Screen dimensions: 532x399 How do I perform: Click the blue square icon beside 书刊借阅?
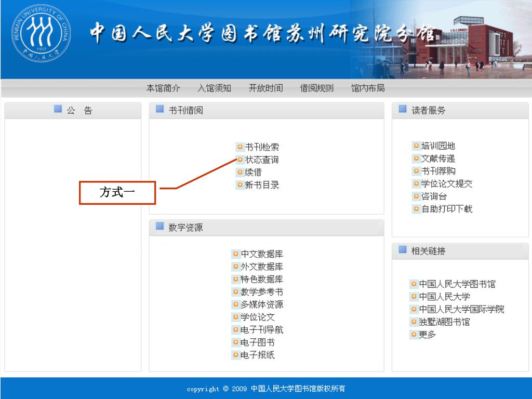click(x=160, y=109)
